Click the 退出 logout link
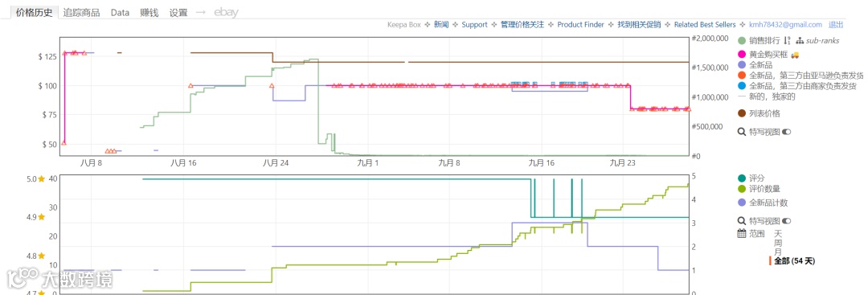The width and height of the screenshot is (868, 295). pyautogui.click(x=836, y=24)
